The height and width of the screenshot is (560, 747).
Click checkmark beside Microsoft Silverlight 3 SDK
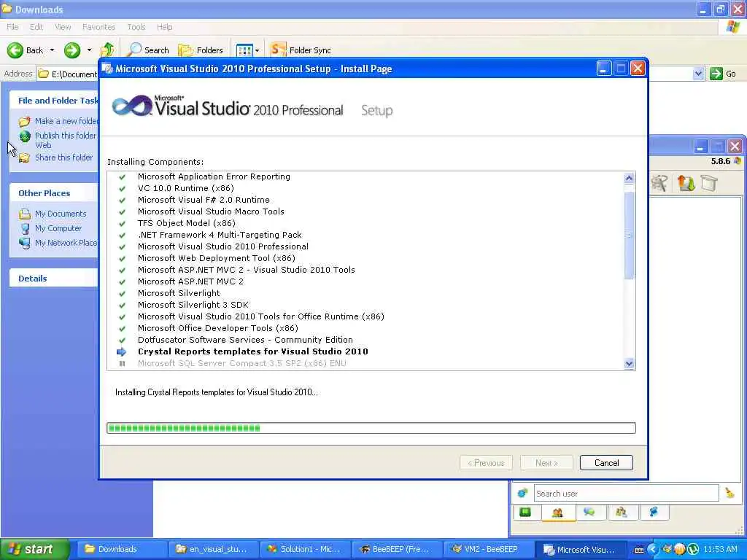click(x=122, y=306)
